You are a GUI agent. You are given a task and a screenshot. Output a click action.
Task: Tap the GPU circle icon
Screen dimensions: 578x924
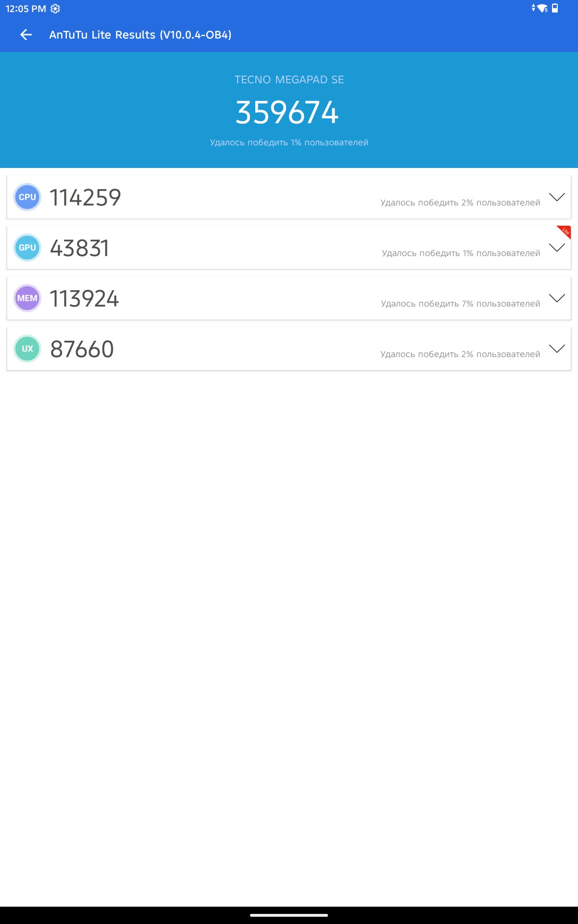27,248
